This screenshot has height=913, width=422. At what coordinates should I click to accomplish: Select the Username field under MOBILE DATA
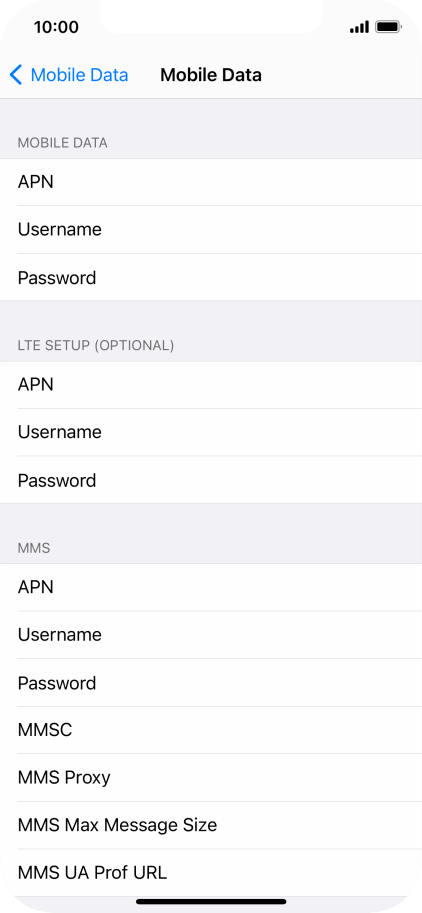click(x=211, y=229)
